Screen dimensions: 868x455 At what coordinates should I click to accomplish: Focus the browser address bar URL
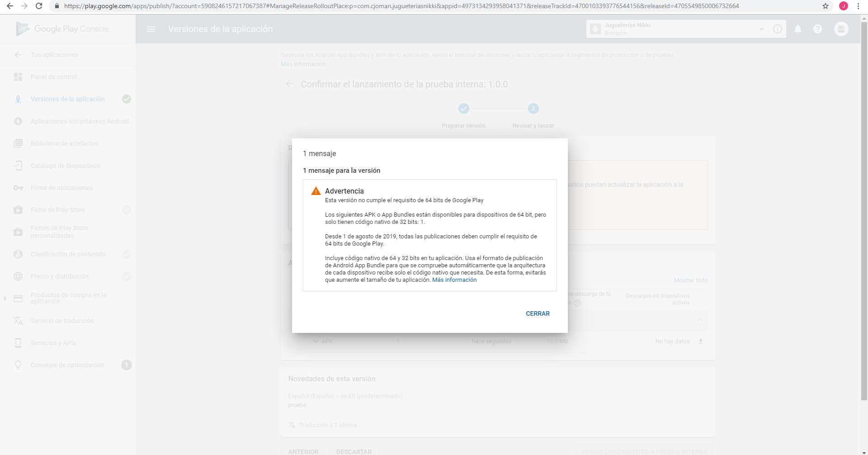(401, 6)
